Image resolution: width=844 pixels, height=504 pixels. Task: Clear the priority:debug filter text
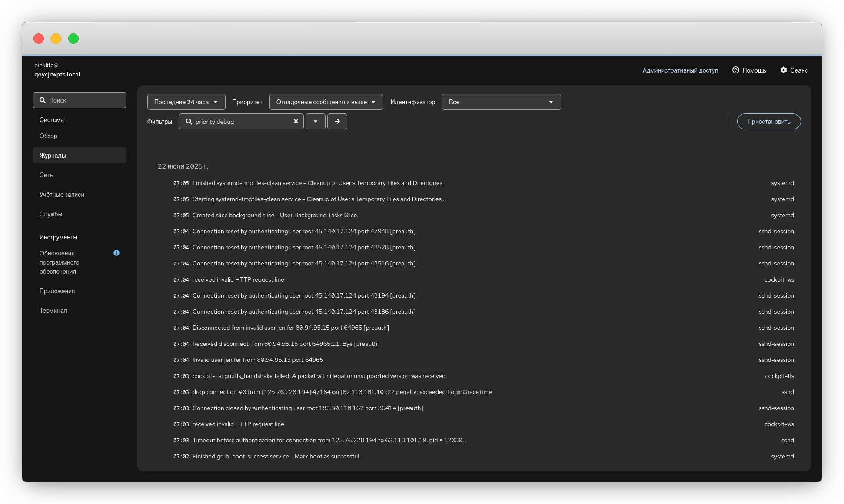click(296, 122)
